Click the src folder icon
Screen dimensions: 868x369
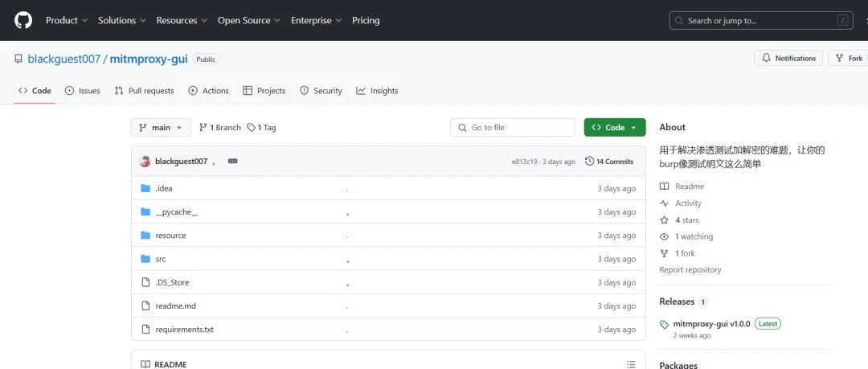coord(145,259)
